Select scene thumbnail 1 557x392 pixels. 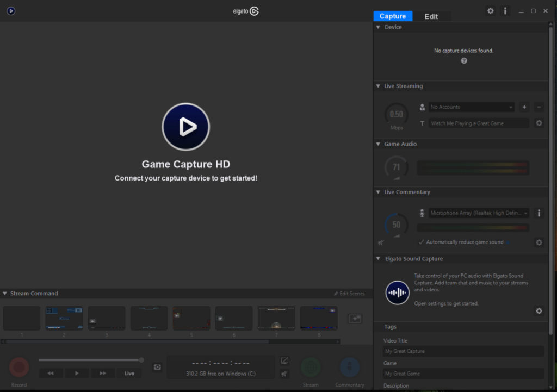[22, 318]
